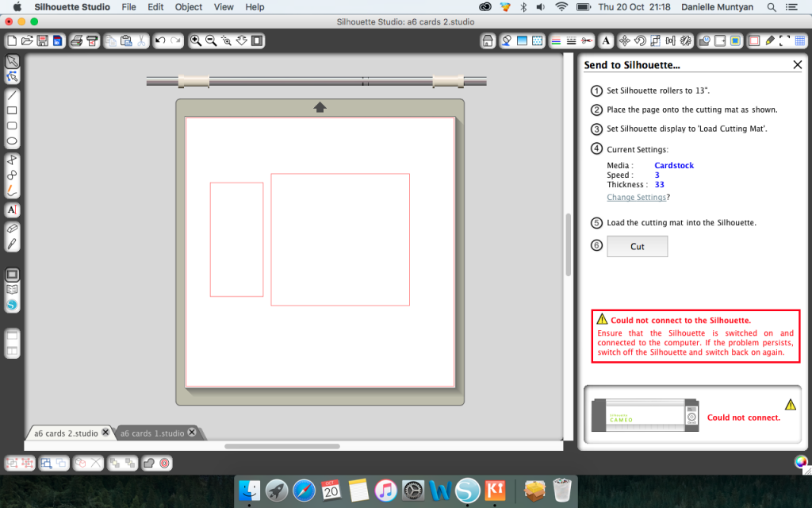Choose the selection zoom tool

[x=226, y=40]
